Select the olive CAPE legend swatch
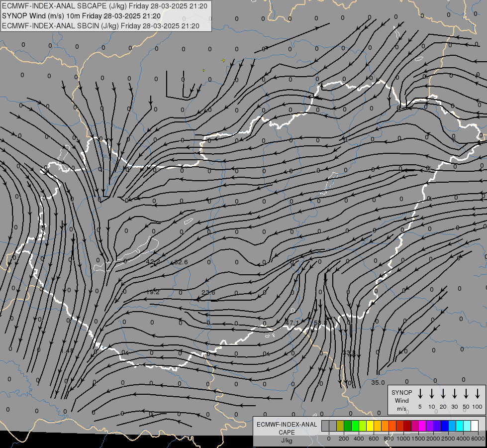This screenshot has height=448, width=487. click(340, 426)
